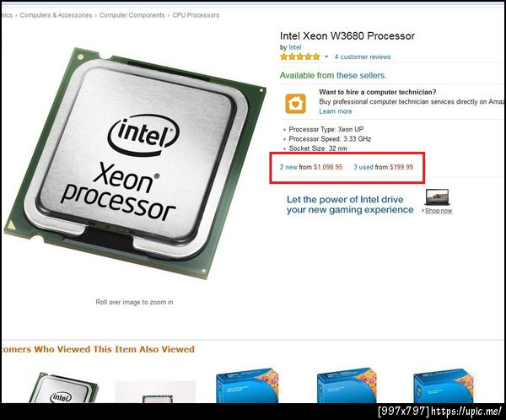Click the orange home services house icon
The height and width of the screenshot is (420, 506).
(295, 103)
